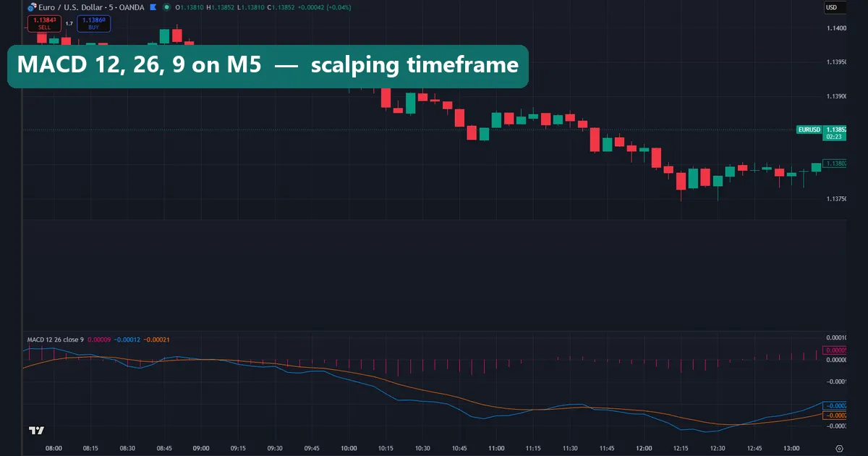Click the 1.13900 price axis label
Viewport: 868px width, 456px height.
click(836, 96)
